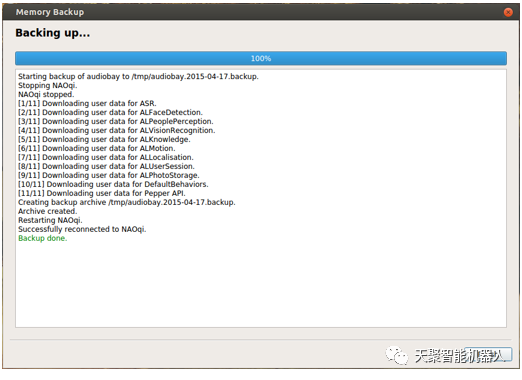Select the 'NAOqi stopped.' log line

click(x=46, y=94)
